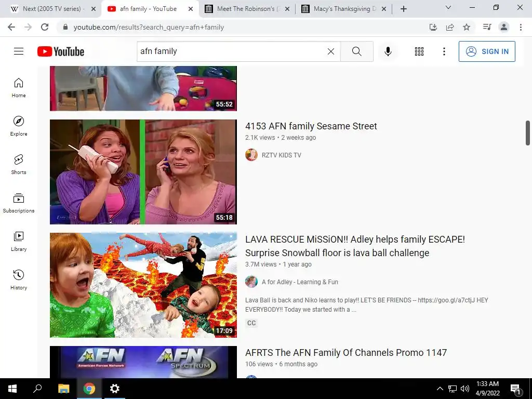Open the network icon in system tray
Screen dimensions: 532x399
(x=453, y=389)
